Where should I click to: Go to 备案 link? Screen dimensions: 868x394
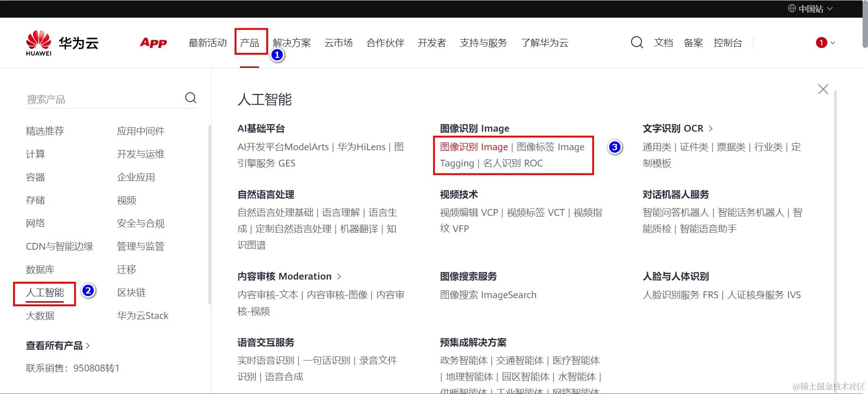tap(693, 43)
